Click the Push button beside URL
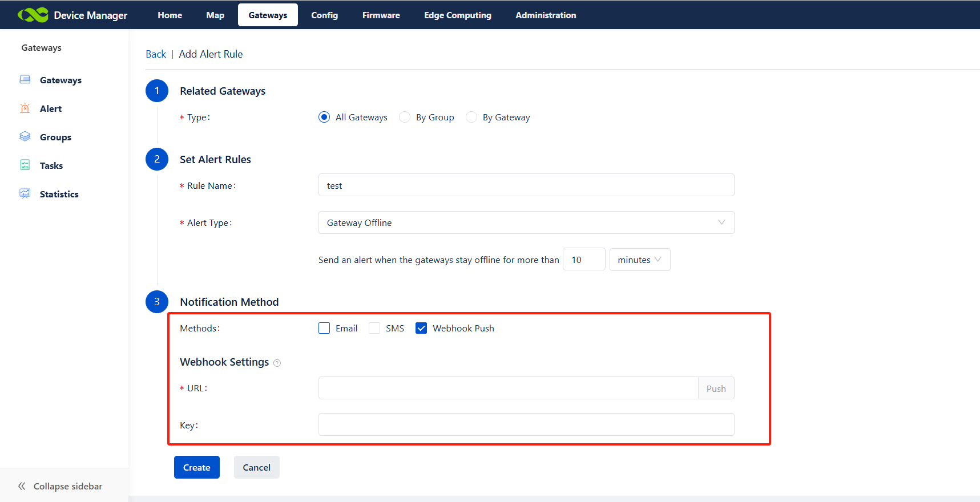This screenshot has height=502, width=980. tap(716, 388)
